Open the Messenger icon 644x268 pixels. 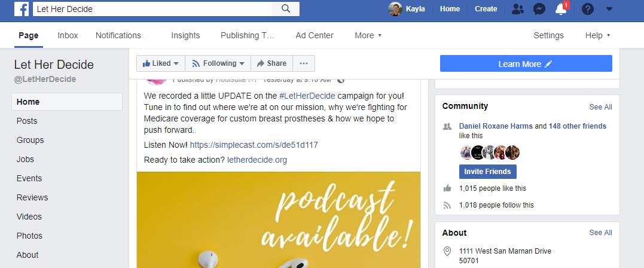(539, 9)
